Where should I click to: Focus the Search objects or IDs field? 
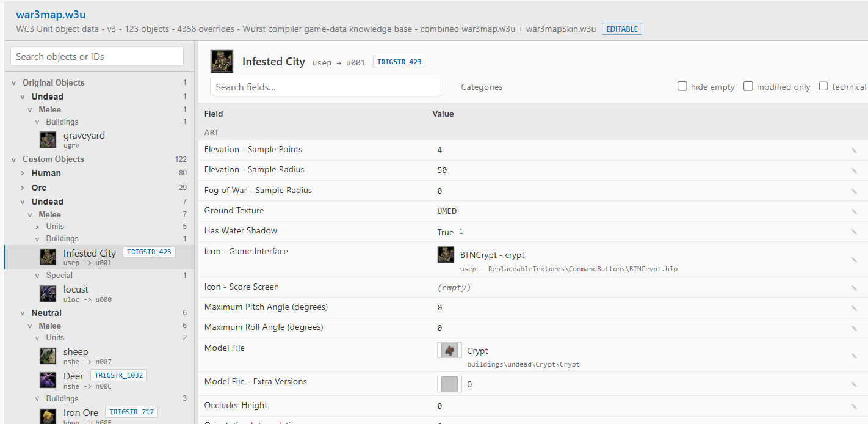pos(97,56)
